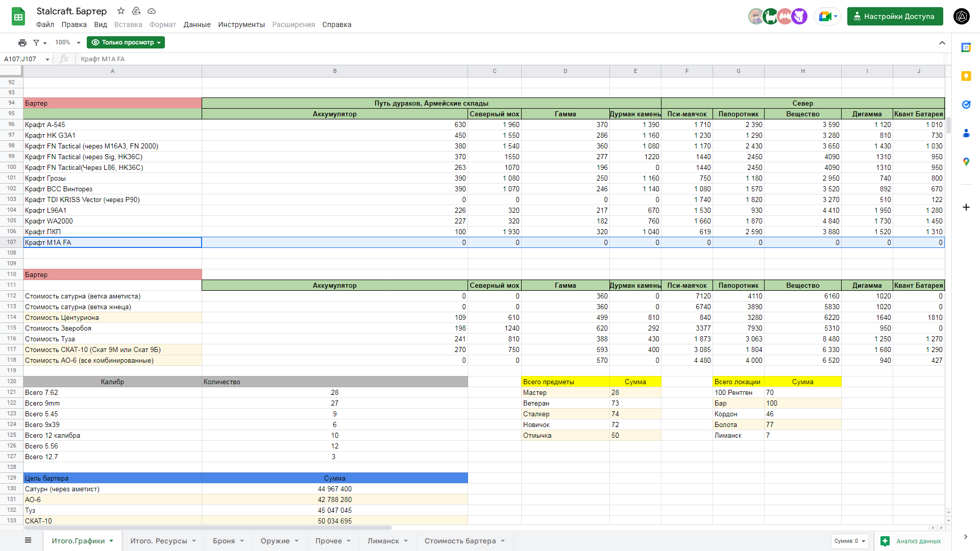Image resolution: width=980 pixels, height=551 pixels.
Task: Open Google Maps side panel
Action: [966, 162]
